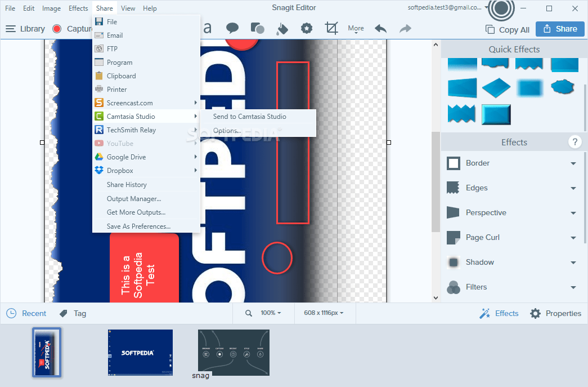Select the vertical Softpedia capture thumbnail
Viewport: 588px width, 387px height.
47,352
